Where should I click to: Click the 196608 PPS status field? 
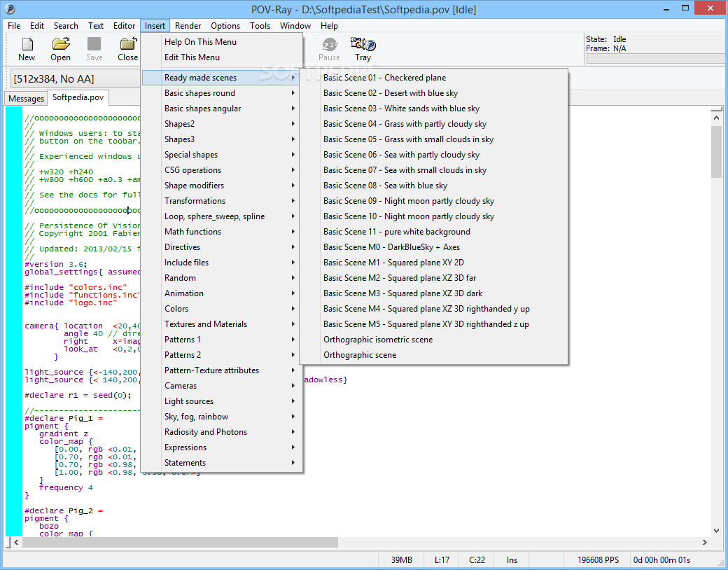598,559
